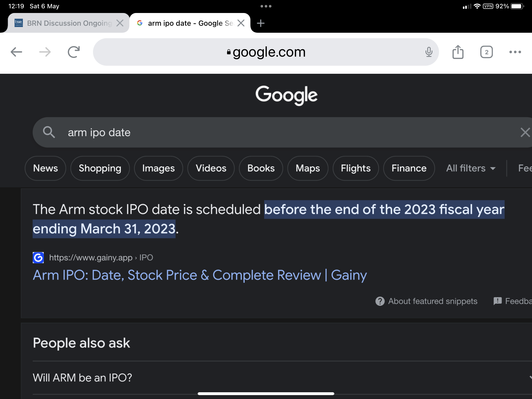Screen dimensions: 532x399
Task: Open the All filters dropdown
Action: (x=471, y=168)
